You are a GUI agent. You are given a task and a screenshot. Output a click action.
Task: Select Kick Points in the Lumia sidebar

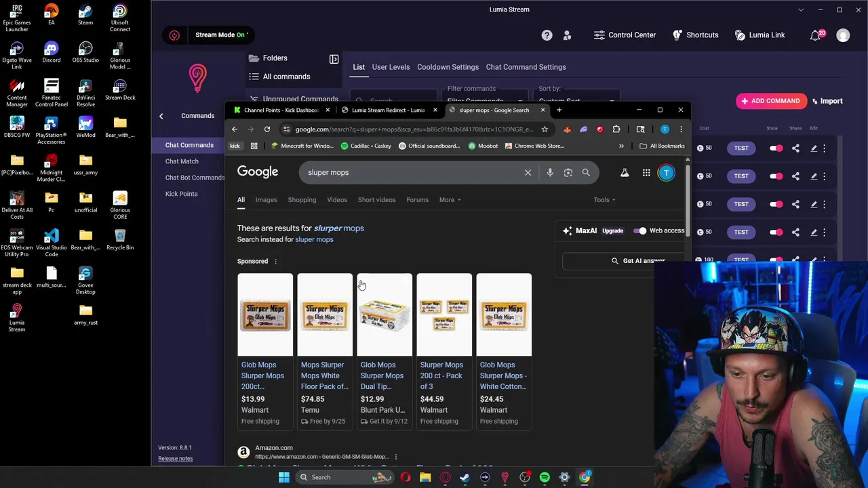tap(181, 194)
